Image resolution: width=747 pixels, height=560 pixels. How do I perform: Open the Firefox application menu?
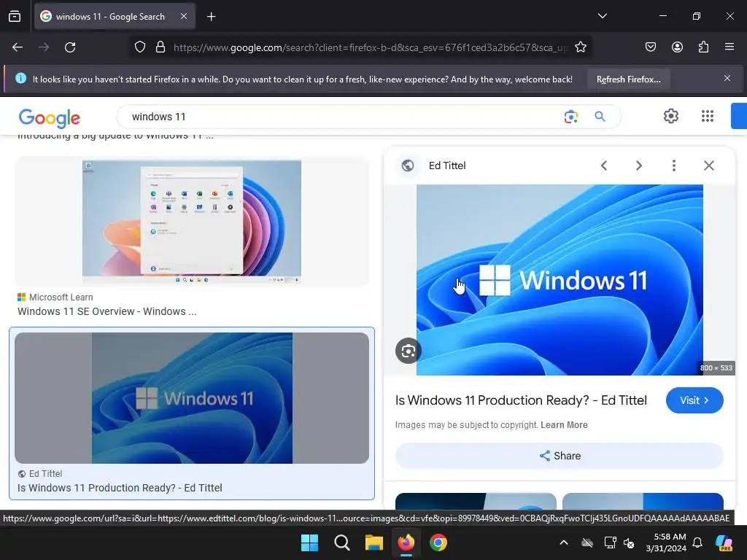[729, 47]
